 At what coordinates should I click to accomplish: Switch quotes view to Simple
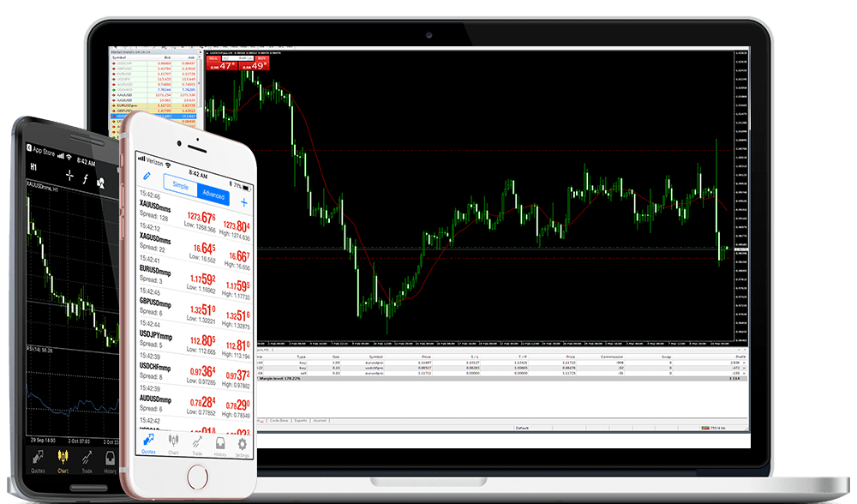coord(180,185)
